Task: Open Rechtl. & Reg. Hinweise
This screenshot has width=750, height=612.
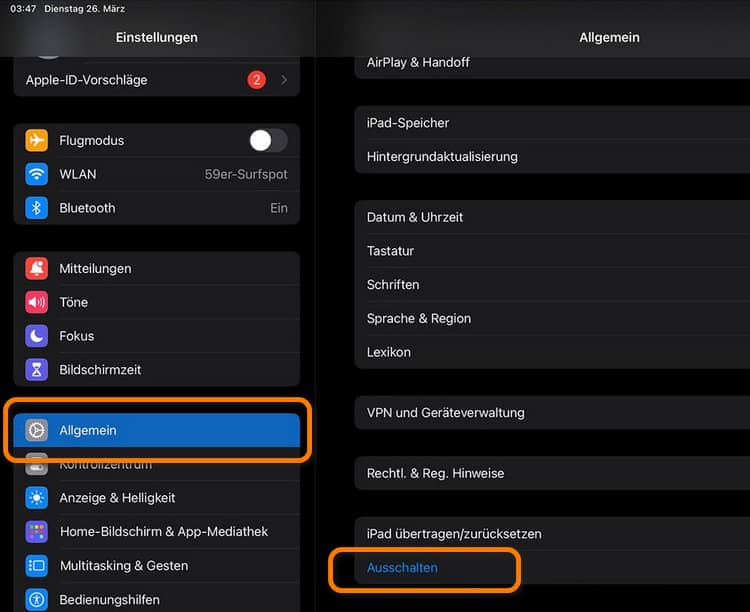Action: tap(552, 473)
